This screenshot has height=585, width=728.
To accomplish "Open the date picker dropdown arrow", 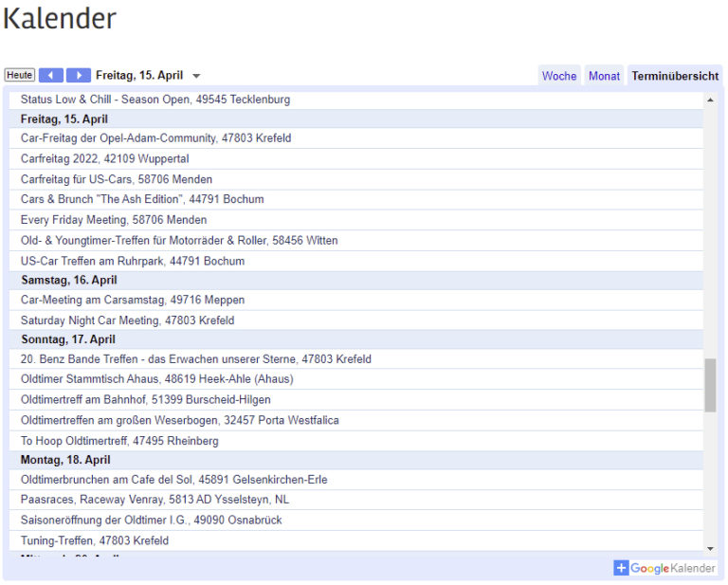I will pyautogui.click(x=196, y=76).
